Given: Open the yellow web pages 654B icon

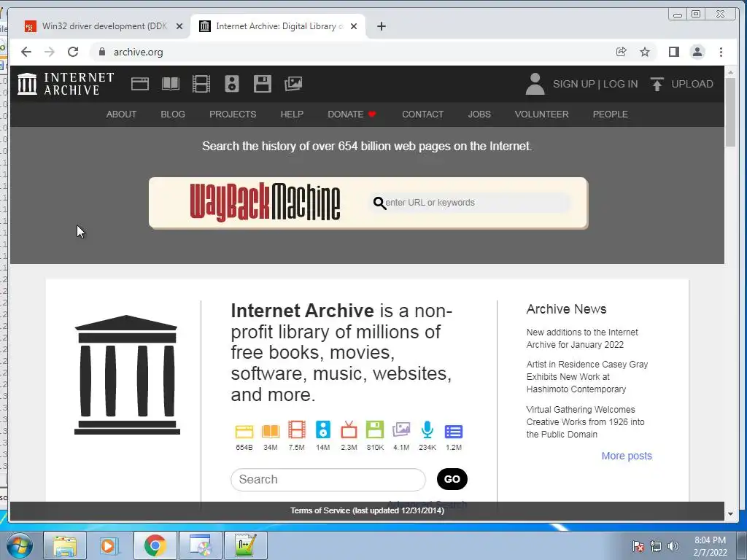Looking at the screenshot, I should 244,432.
